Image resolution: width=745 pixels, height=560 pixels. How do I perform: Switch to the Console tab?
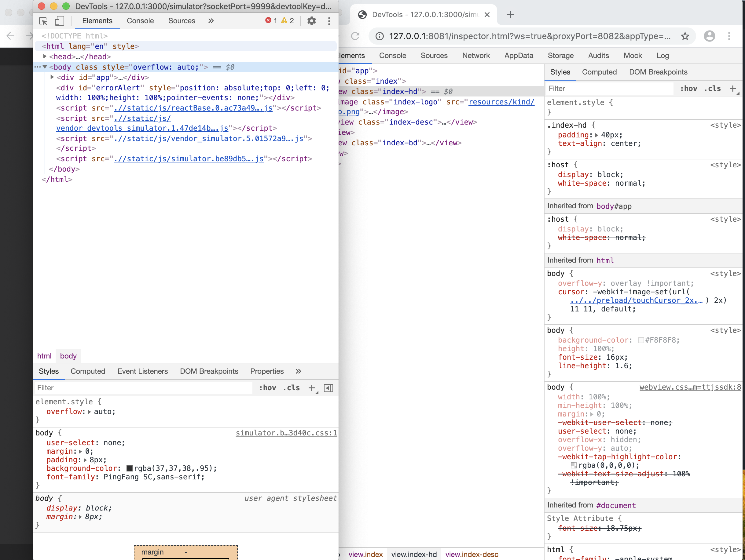tap(140, 21)
